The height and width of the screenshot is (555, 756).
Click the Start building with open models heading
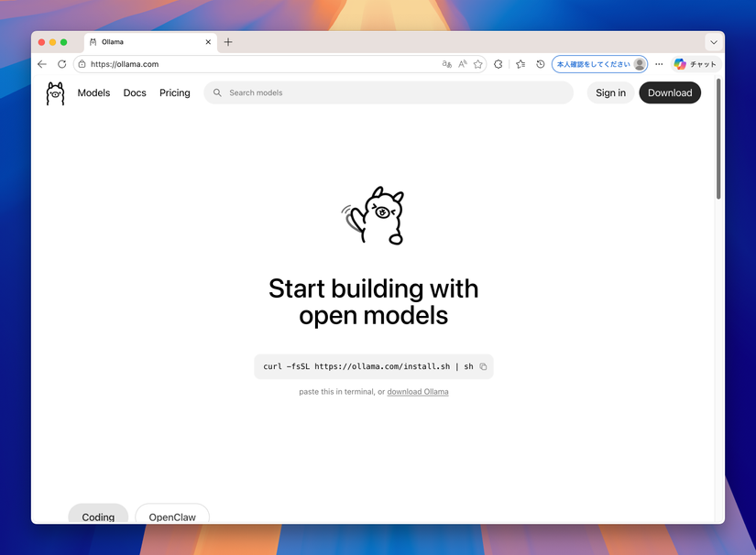click(373, 302)
